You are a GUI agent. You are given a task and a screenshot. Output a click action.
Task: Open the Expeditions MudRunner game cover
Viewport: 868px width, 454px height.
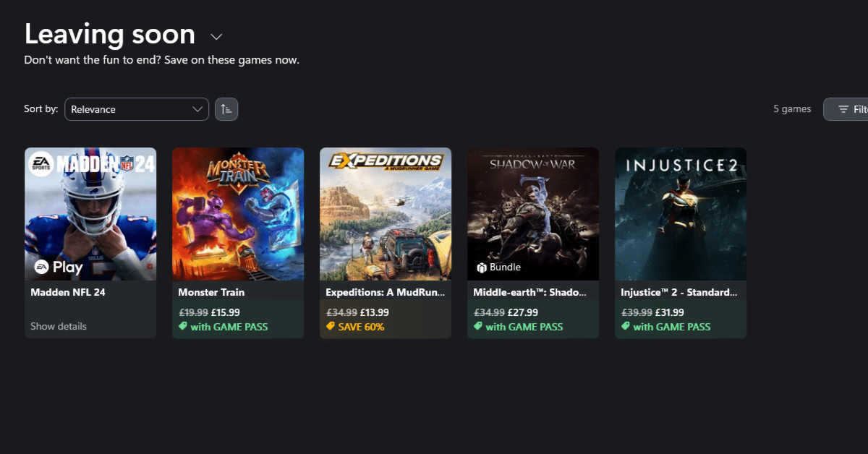click(x=386, y=213)
